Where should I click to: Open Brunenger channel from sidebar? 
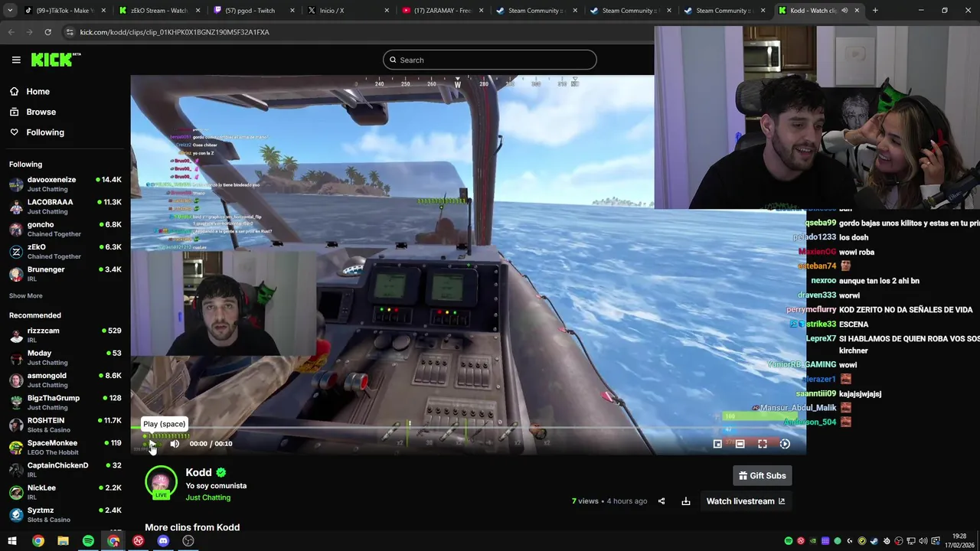[65, 274]
